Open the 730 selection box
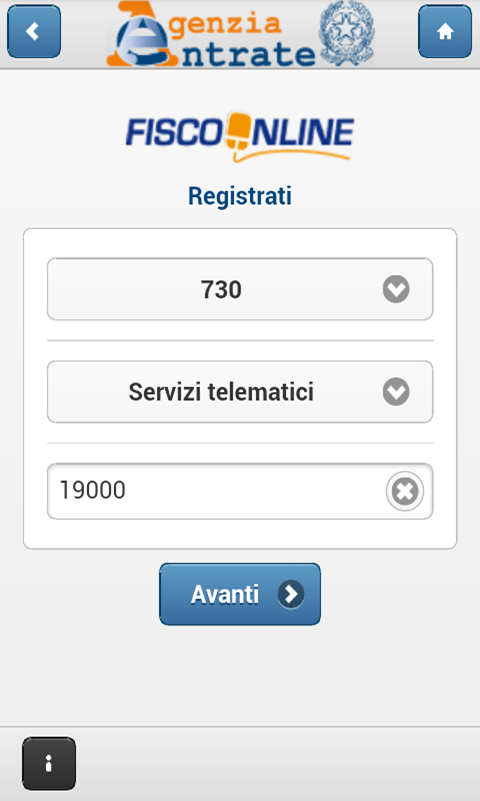The image size is (480, 801). pos(240,289)
